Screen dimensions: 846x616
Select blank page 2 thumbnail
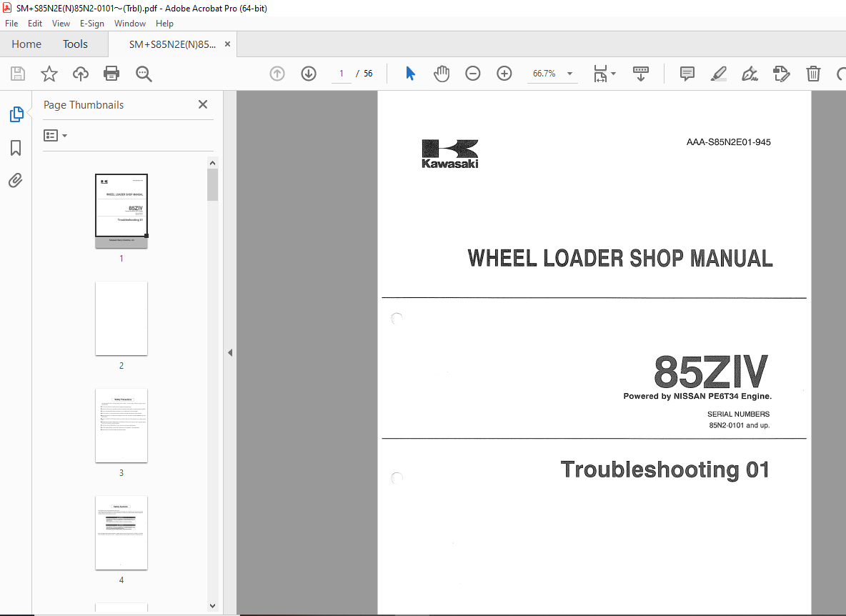tap(121, 318)
